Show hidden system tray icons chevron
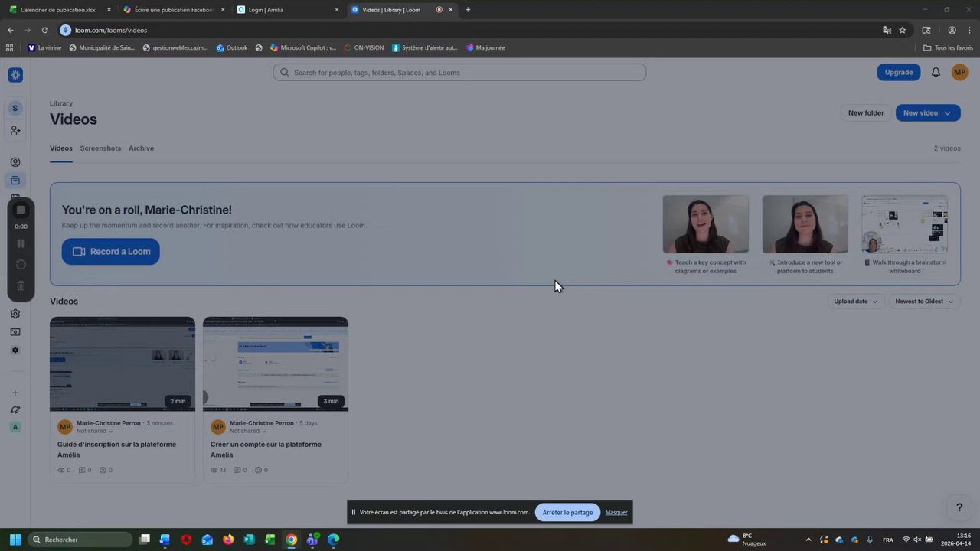Viewport: 980px width, 551px height. (808, 540)
